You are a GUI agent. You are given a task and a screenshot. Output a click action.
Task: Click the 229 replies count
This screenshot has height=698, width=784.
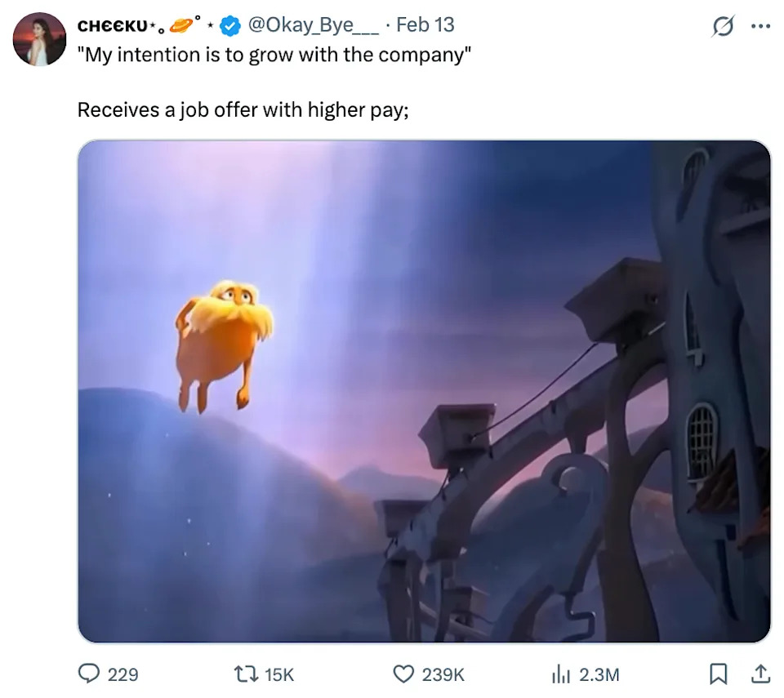123,675
